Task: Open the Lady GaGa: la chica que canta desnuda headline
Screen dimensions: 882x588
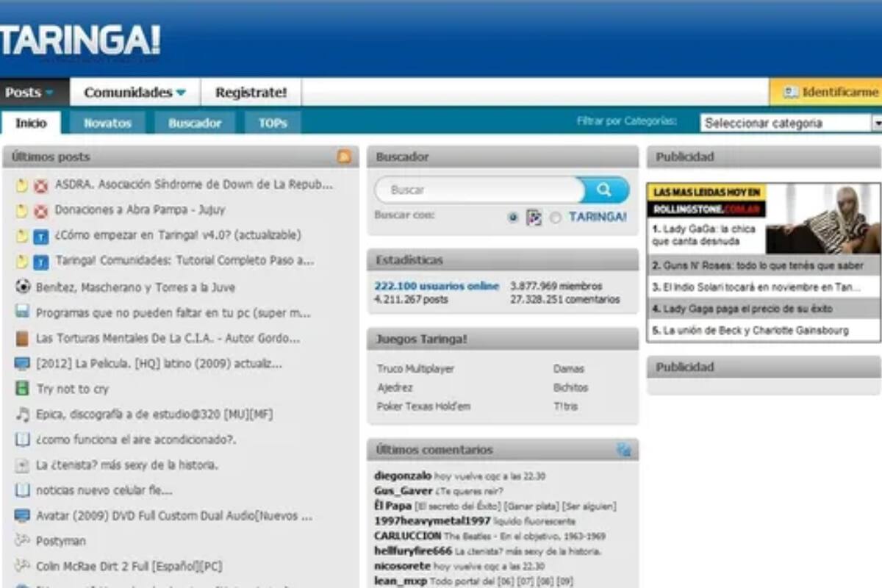Action: (x=703, y=235)
